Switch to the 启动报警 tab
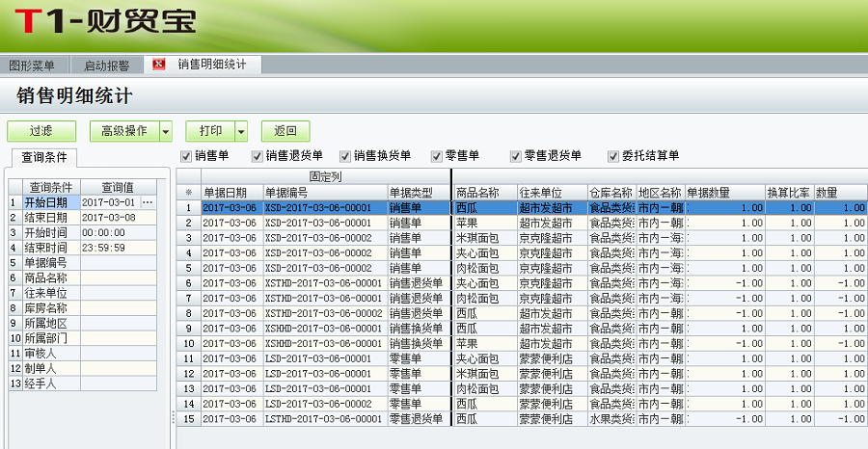Viewport: 868px width, 449px height. (x=106, y=66)
